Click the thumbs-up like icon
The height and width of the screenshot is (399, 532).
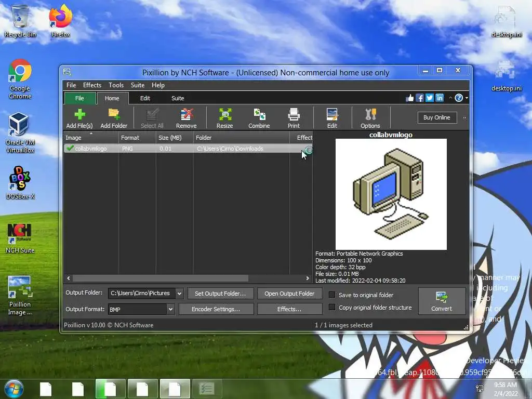pos(410,98)
